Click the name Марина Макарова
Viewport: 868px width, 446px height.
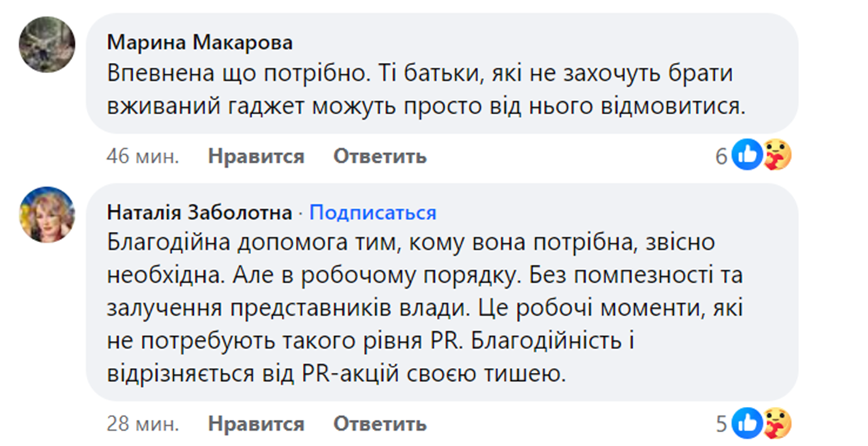click(200, 43)
